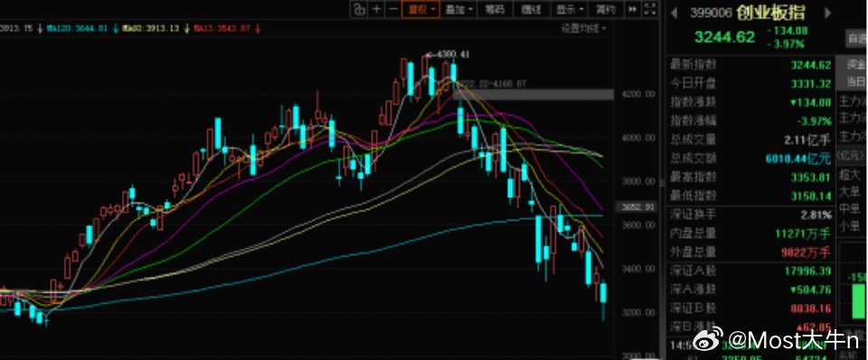Click the 画线 drawing button
This screenshot has width=868, height=360.
coord(531,9)
